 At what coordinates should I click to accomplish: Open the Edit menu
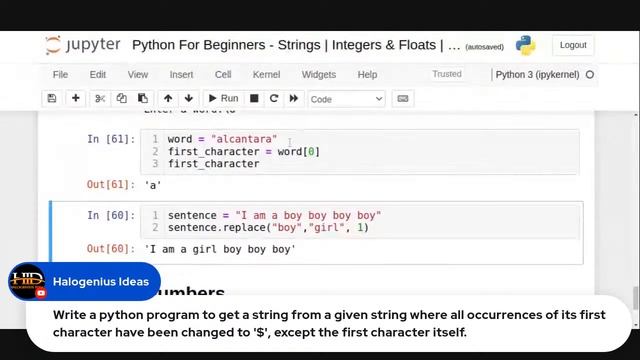pyautogui.click(x=98, y=75)
